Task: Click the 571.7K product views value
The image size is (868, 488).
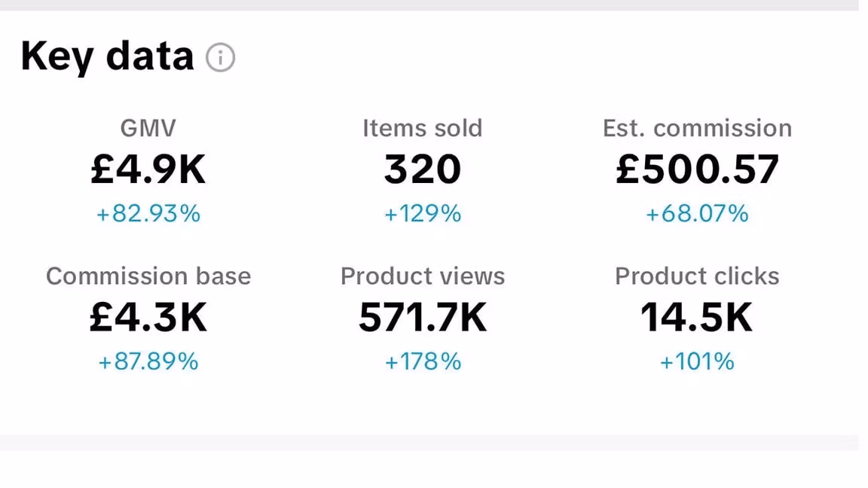Action: click(422, 318)
